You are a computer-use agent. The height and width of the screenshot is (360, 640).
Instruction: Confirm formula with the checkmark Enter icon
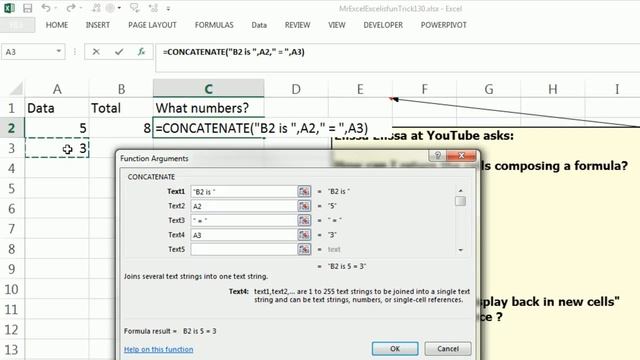pos(119,52)
